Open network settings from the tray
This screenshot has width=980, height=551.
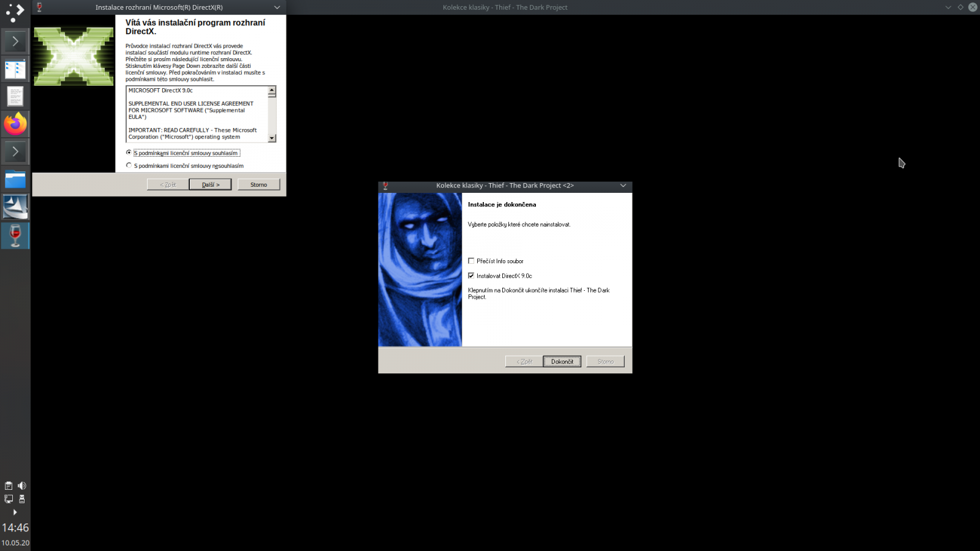pos(8,499)
